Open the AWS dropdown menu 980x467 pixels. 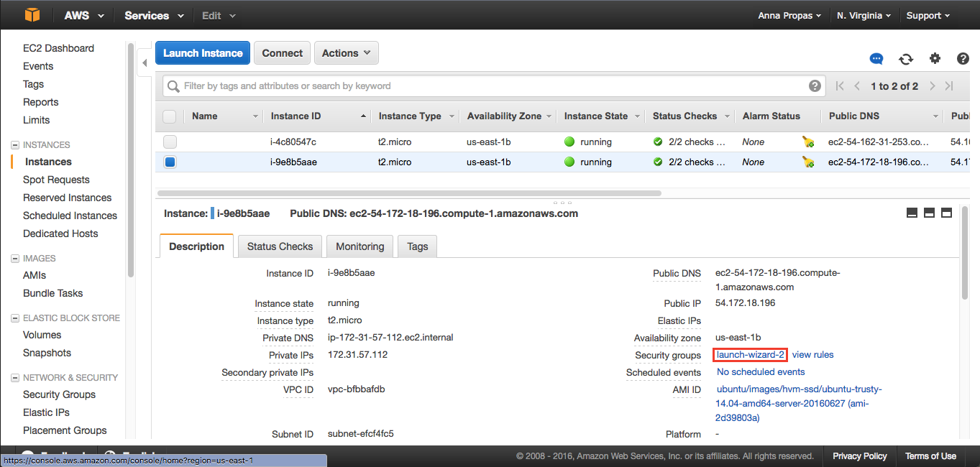tap(84, 15)
